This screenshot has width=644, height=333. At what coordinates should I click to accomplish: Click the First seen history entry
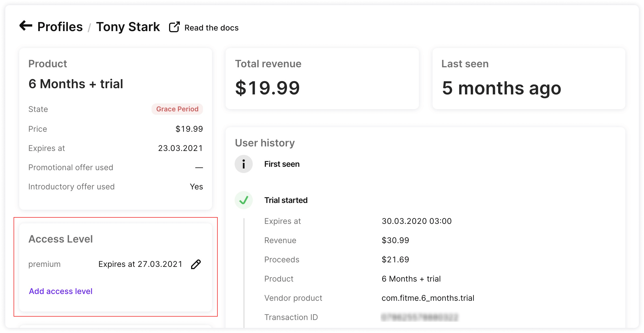(282, 164)
